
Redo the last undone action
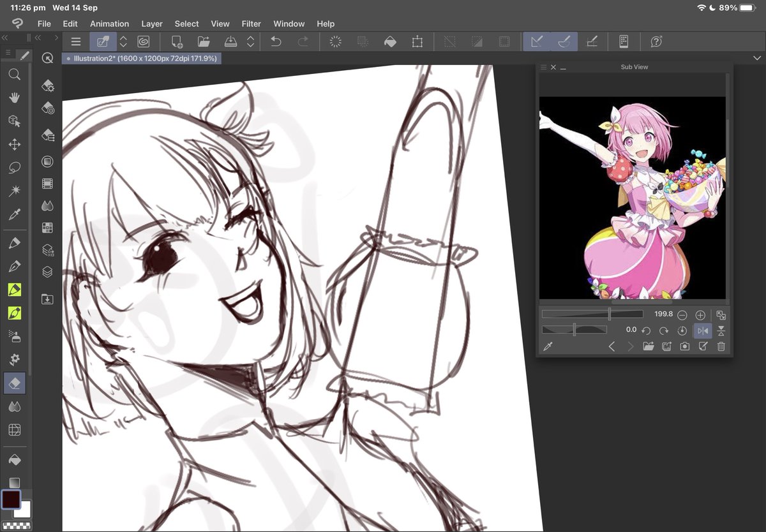[303, 41]
